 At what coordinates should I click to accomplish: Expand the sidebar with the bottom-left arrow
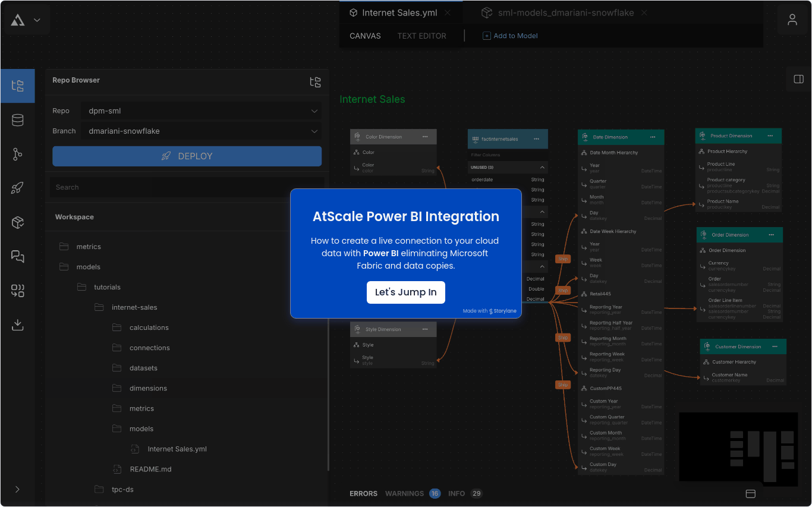pos(17,489)
